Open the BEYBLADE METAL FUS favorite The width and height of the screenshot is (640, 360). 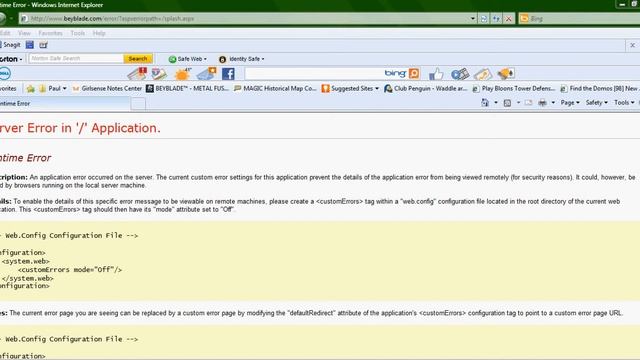click(187, 88)
